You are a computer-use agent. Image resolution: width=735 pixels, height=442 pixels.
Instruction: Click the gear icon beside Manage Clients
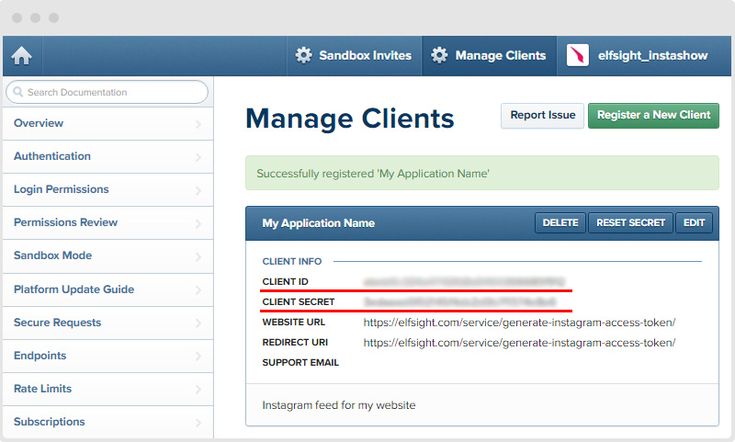[x=439, y=56]
